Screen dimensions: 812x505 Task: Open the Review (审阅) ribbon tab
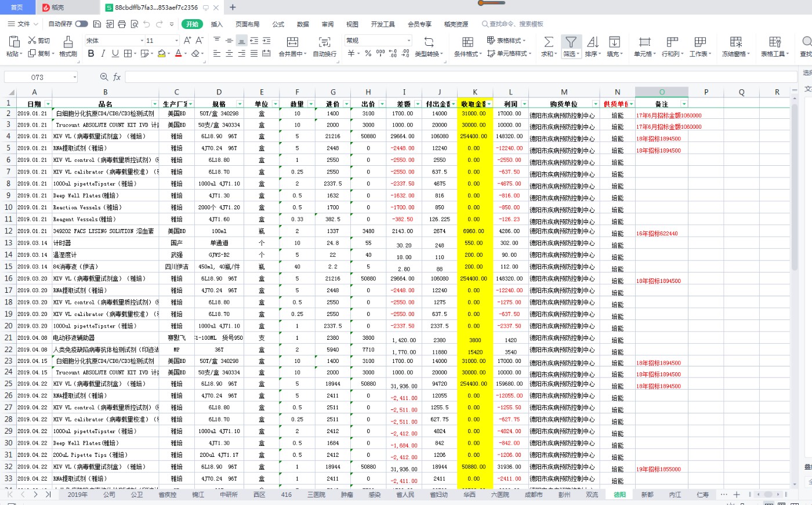pyautogui.click(x=328, y=24)
